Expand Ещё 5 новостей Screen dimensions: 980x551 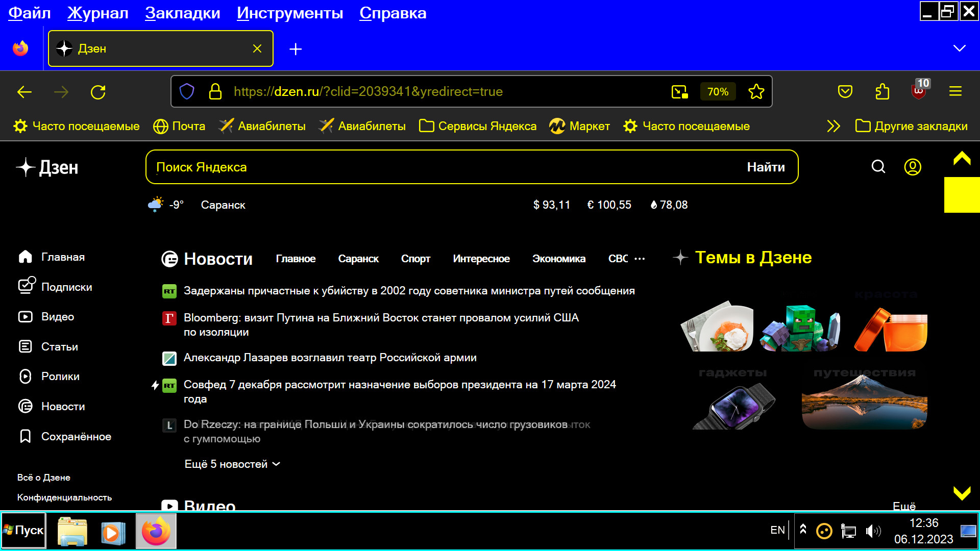click(232, 464)
